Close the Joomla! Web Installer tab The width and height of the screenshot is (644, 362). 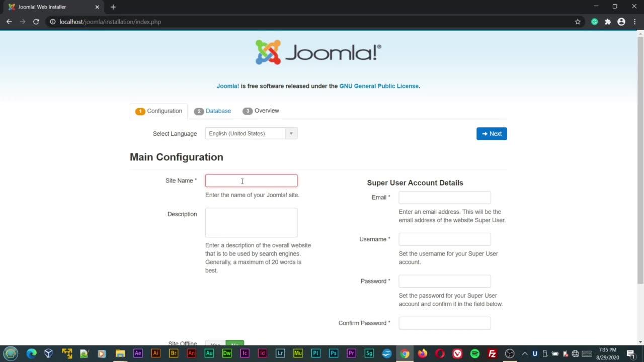97,7
